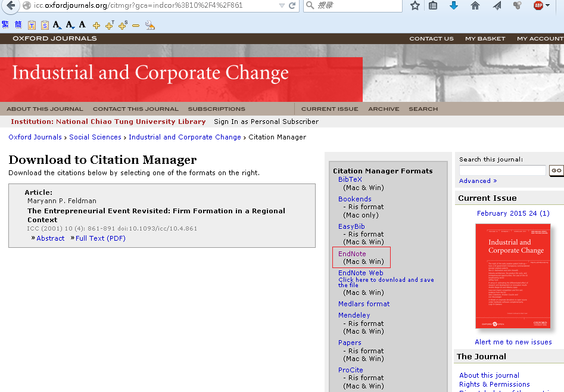Click the clipboard S conversion icon
This screenshot has width=564, height=392.
45,25
